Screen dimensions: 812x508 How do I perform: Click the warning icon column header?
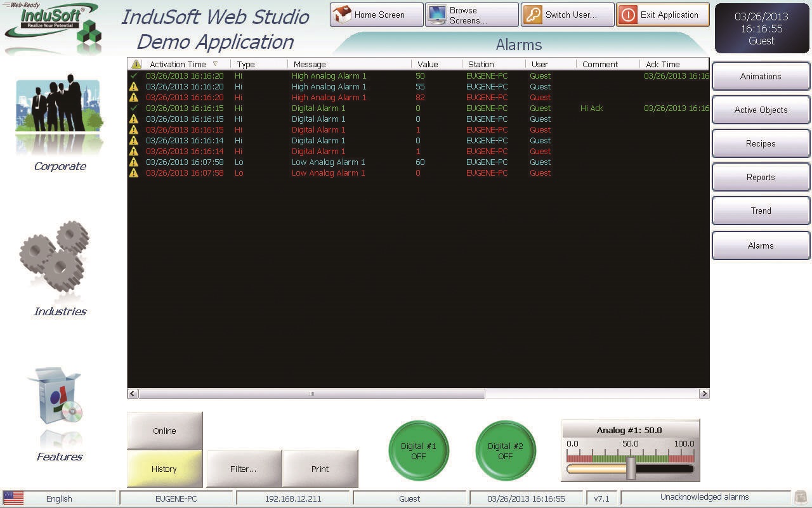(136, 64)
